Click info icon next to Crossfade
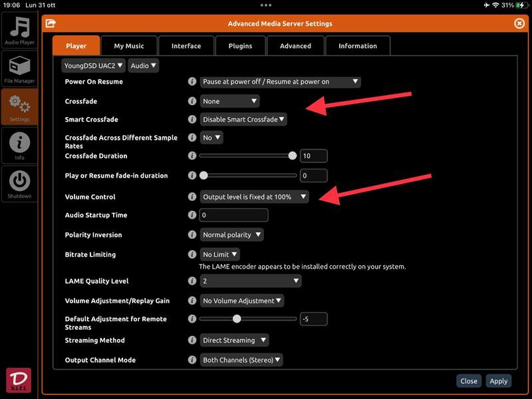 [x=192, y=101]
